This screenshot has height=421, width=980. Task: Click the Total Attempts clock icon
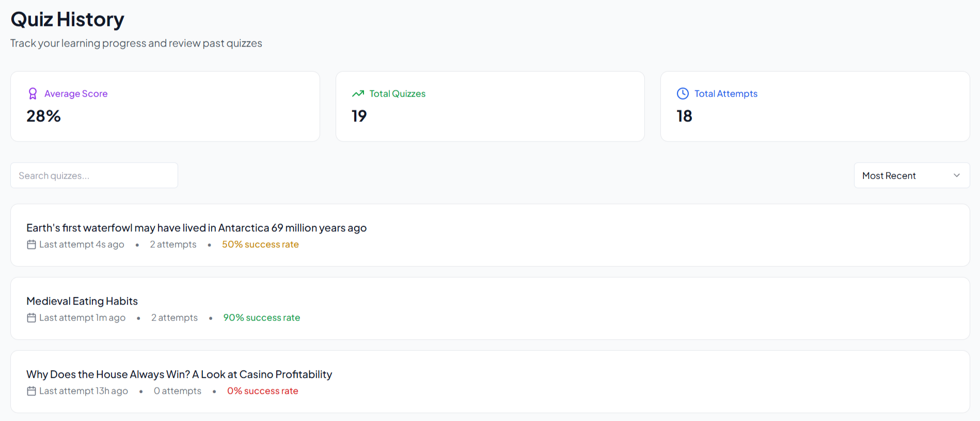683,93
